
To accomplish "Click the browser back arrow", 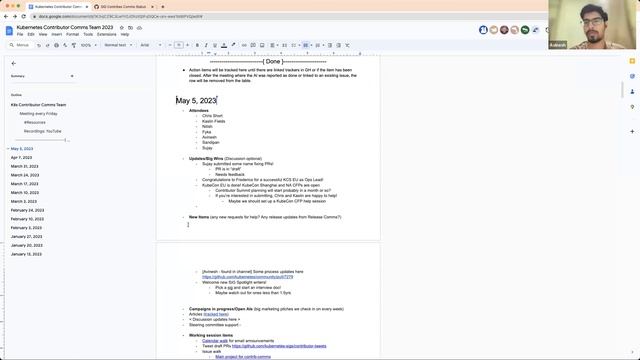I will click(x=6, y=16).
